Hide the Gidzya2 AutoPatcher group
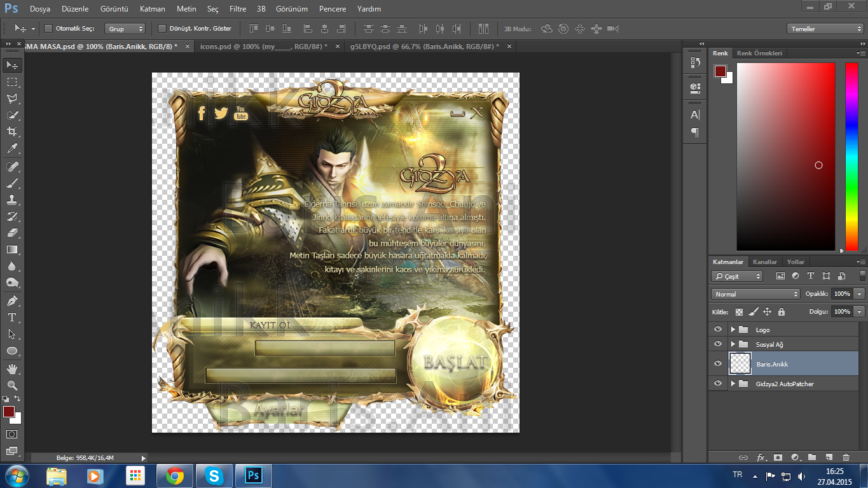Viewport: 868px width, 488px height. point(718,384)
